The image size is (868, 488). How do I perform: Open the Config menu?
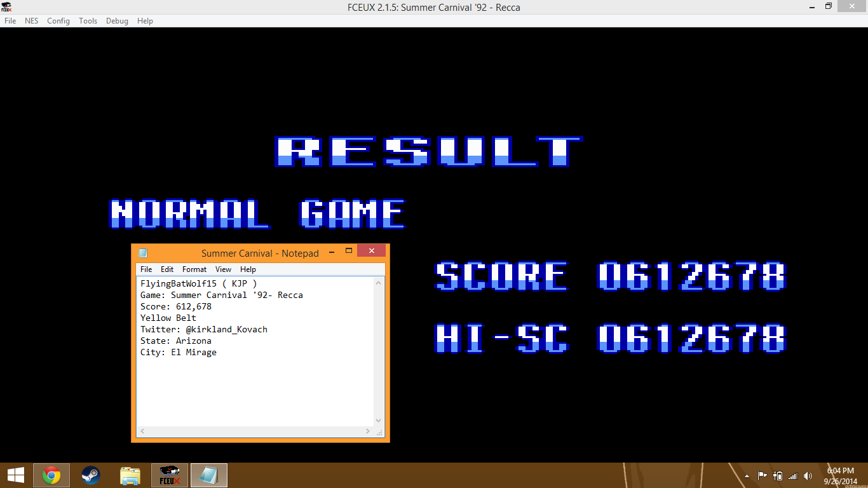(58, 21)
